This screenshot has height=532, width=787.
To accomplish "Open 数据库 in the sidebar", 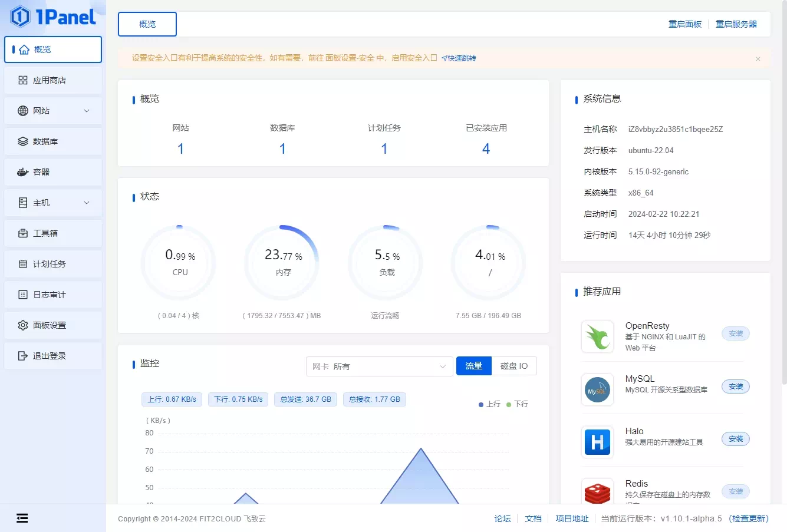I will 53,141.
